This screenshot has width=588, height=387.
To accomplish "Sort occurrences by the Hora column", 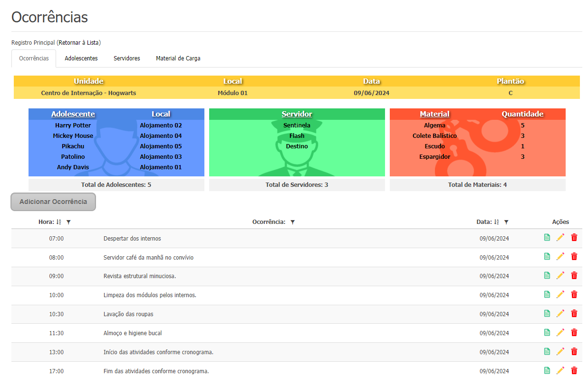I will click(x=59, y=222).
